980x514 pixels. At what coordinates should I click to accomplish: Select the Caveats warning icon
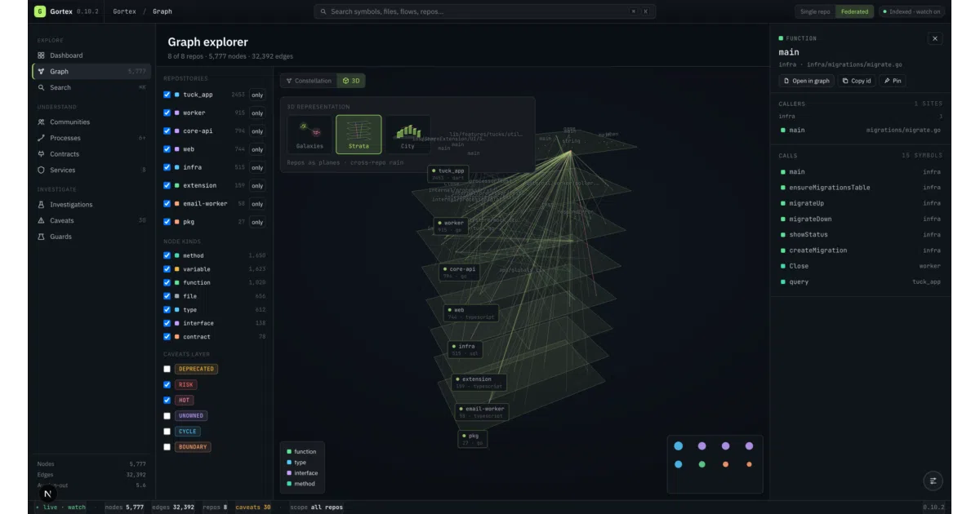click(x=42, y=220)
